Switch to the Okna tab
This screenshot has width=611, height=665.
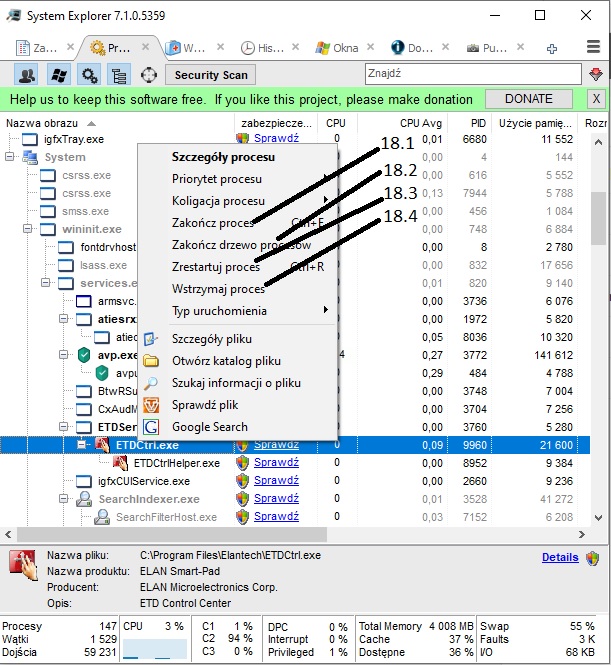coord(346,48)
